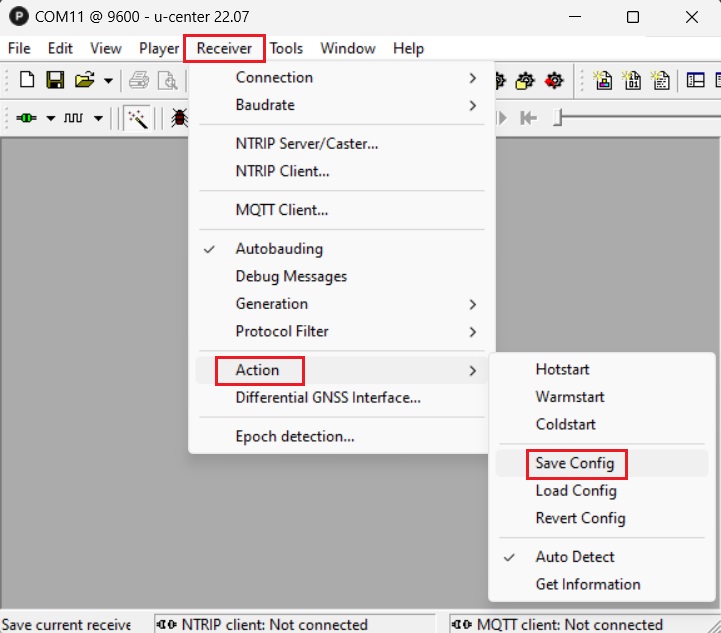The width and height of the screenshot is (721, 633).
Task: Expand the Protocol Filter submenu
Action: click(282, 331)
